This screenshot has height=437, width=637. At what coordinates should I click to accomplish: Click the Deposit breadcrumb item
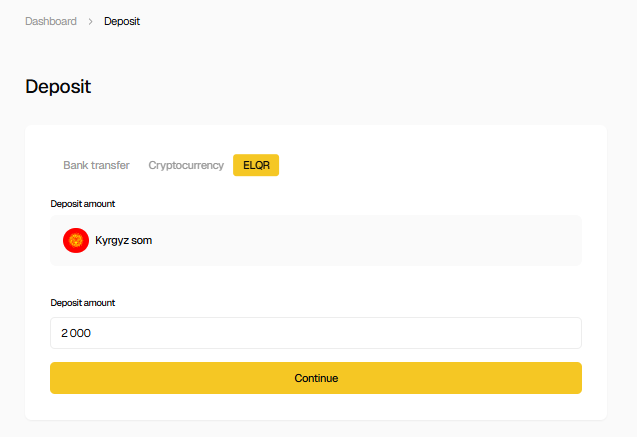coord(122,21)
